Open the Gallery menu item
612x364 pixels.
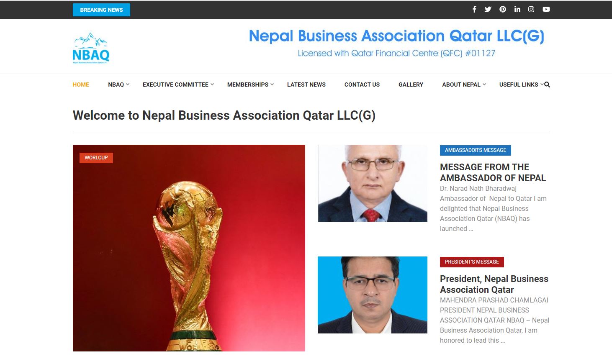click(x=411, y=85)
